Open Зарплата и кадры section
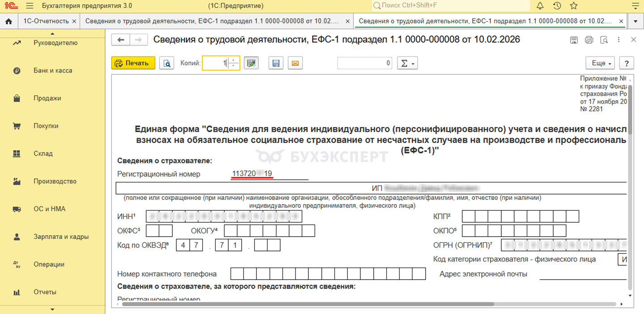644x314 pixels. pos(61,237)
